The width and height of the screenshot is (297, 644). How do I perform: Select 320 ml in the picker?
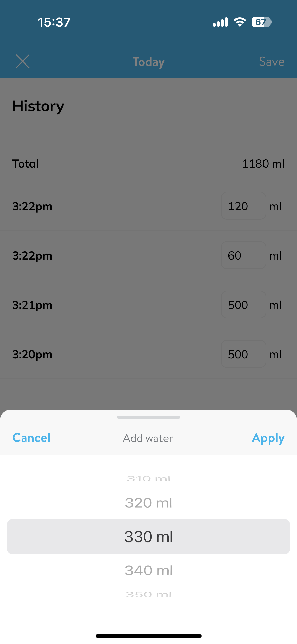point(149,503)
